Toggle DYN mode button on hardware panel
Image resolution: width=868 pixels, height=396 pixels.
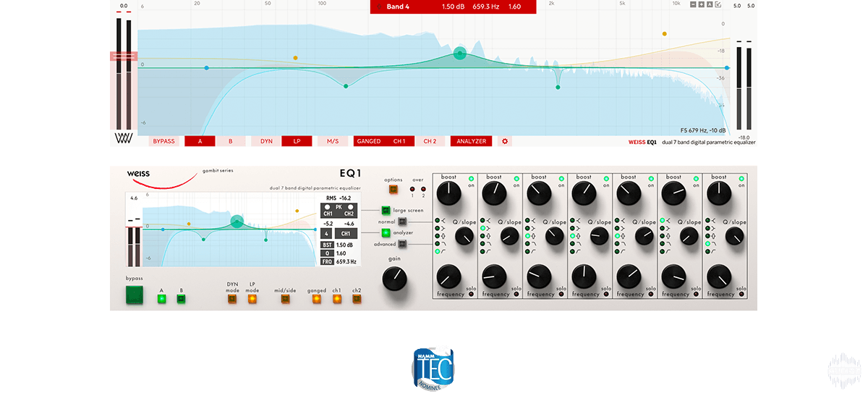point(232,298)
